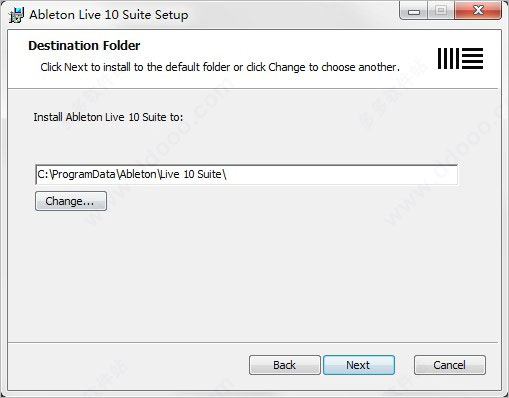
Task: Click the "Install Ableton Live 10 Suite to:" label
Action: point(108,117)
